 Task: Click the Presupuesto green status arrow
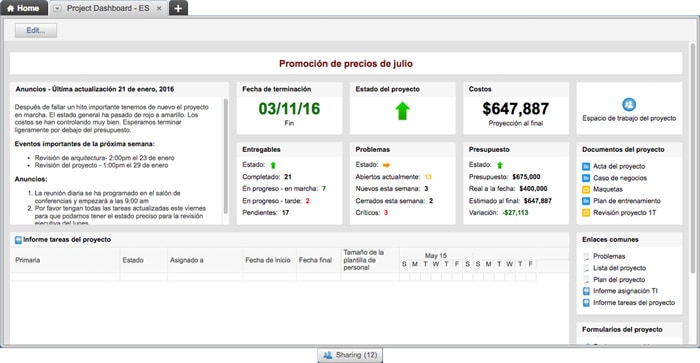click(x=500, y=165)
